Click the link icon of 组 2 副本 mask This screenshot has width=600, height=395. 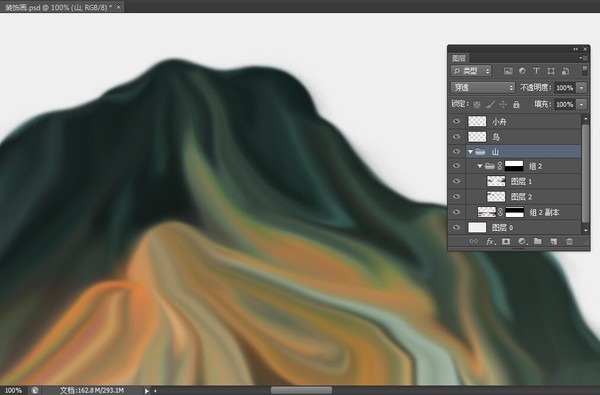click(x=500, y=212)
